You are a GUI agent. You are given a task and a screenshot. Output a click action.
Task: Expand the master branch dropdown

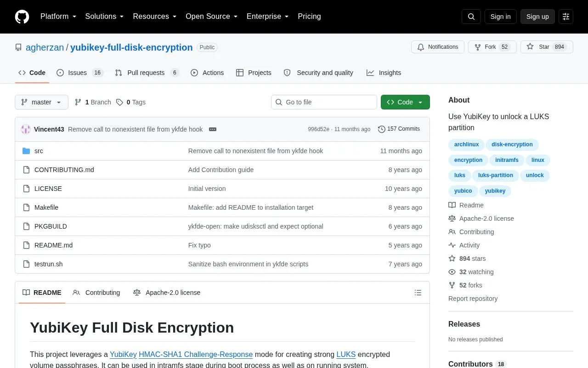[41, 102]
